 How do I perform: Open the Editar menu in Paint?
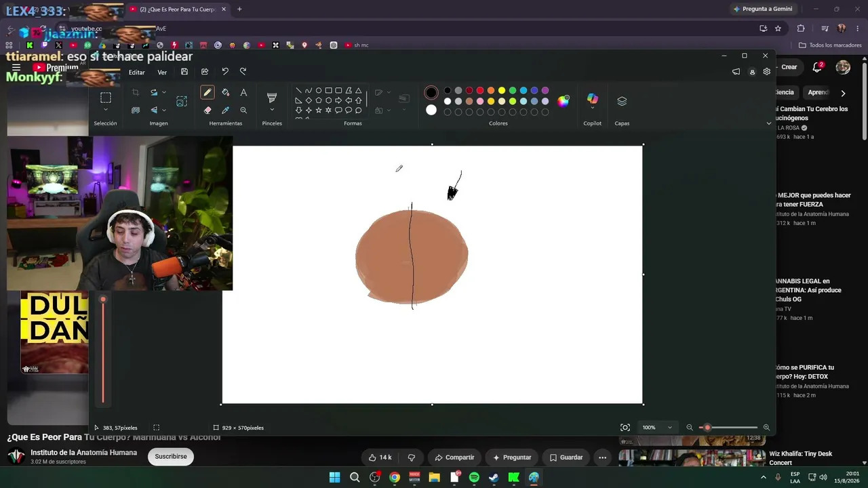point(137,73)
